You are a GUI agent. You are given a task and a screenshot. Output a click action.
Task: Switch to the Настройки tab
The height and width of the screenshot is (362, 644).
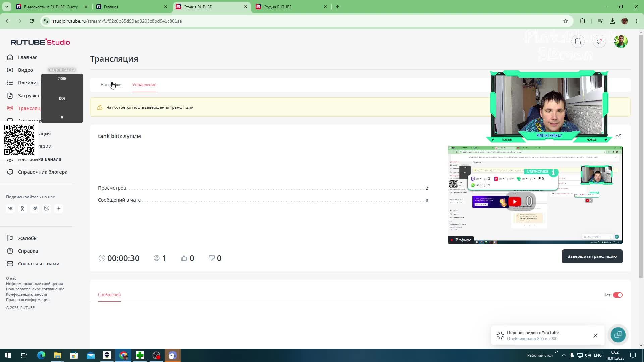click(111, 85)
